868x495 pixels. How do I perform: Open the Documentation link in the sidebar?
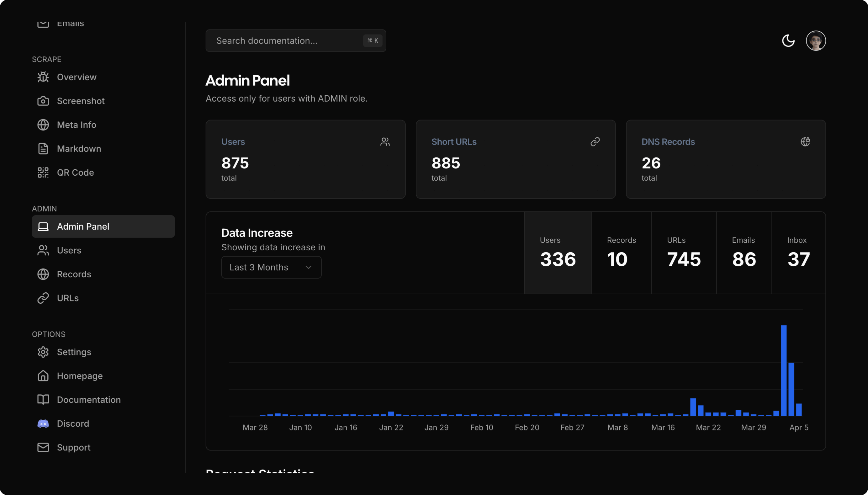click(x=89, y=400)
